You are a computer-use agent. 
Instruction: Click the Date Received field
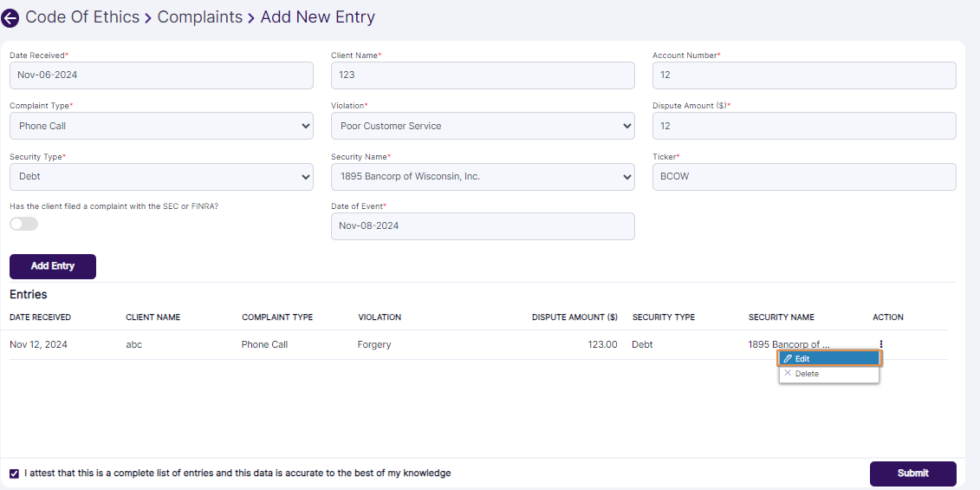tap(161, 75)
